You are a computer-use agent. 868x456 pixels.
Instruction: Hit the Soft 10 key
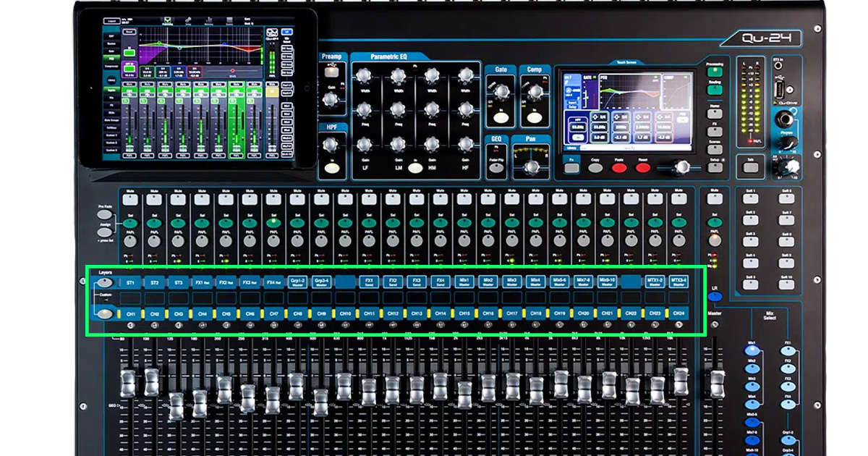coord(786,285)
